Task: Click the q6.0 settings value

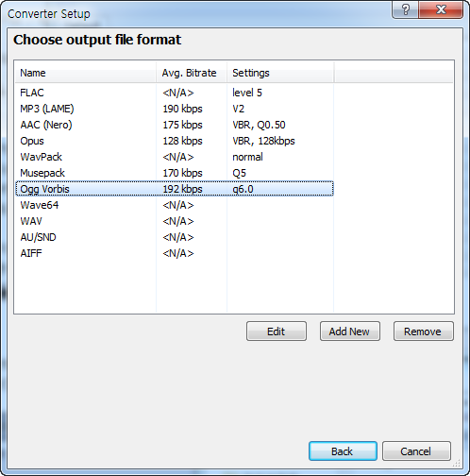Action: pos(243,189)
